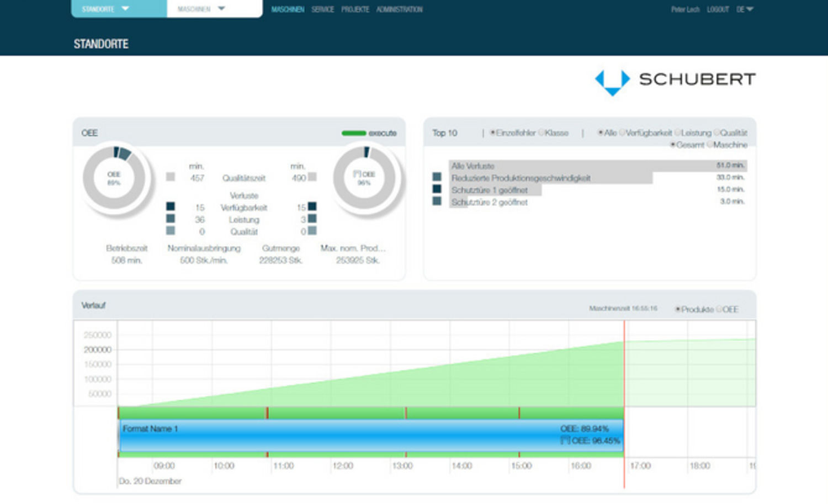Screen dimensions: 828x504
Task: Click the green execute status indicator
Action: (354, 133)
